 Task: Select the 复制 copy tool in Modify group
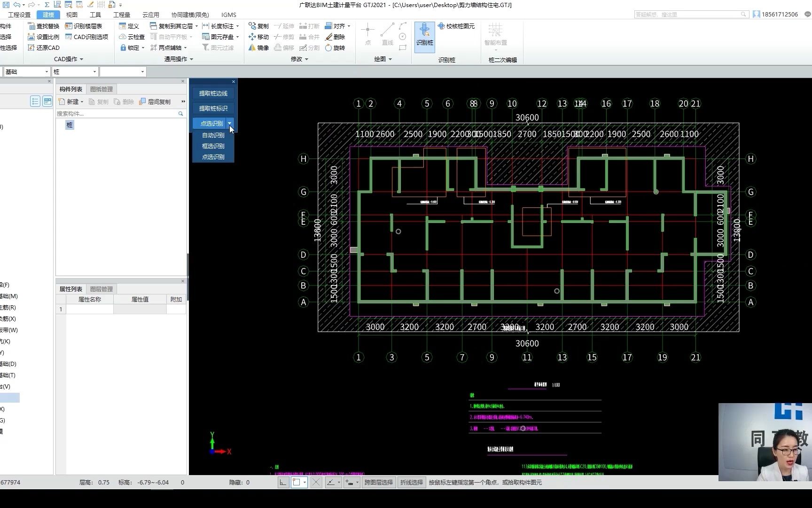point(258,26)
